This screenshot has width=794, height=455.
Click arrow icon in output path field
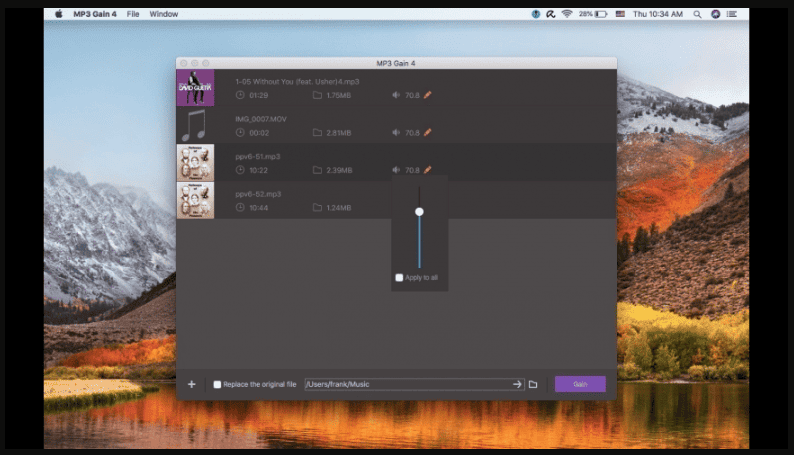[x=517, y=384]
